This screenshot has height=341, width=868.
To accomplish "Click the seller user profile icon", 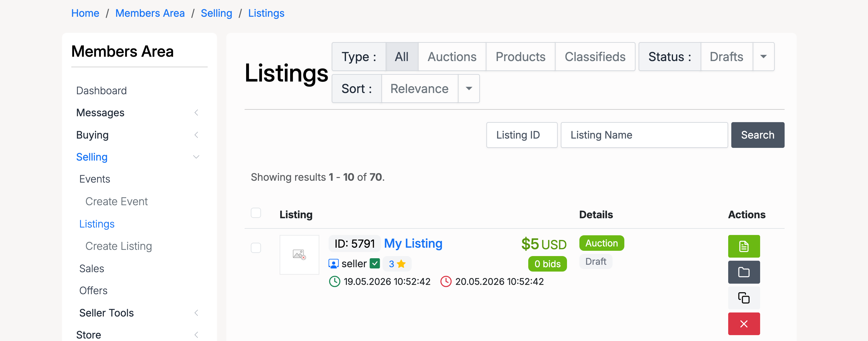I will coord(333,263).
